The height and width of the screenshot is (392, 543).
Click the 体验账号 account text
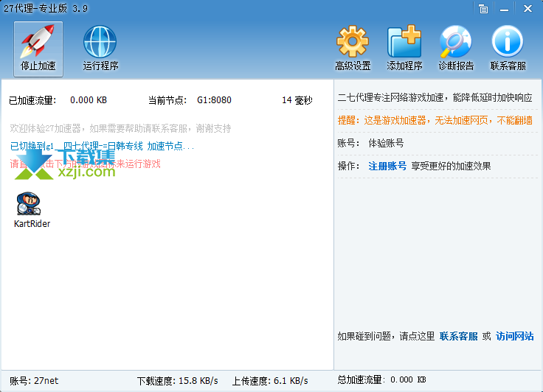(x=386, y=143)
